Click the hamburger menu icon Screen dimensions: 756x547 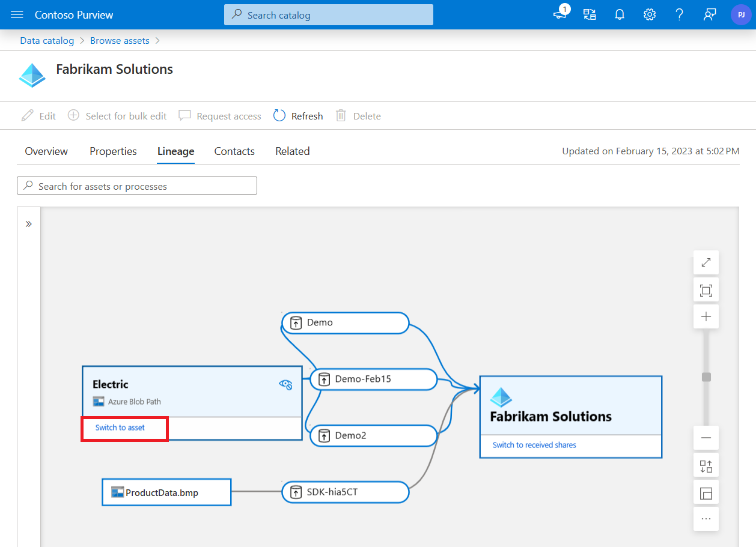tap(16, 14)
